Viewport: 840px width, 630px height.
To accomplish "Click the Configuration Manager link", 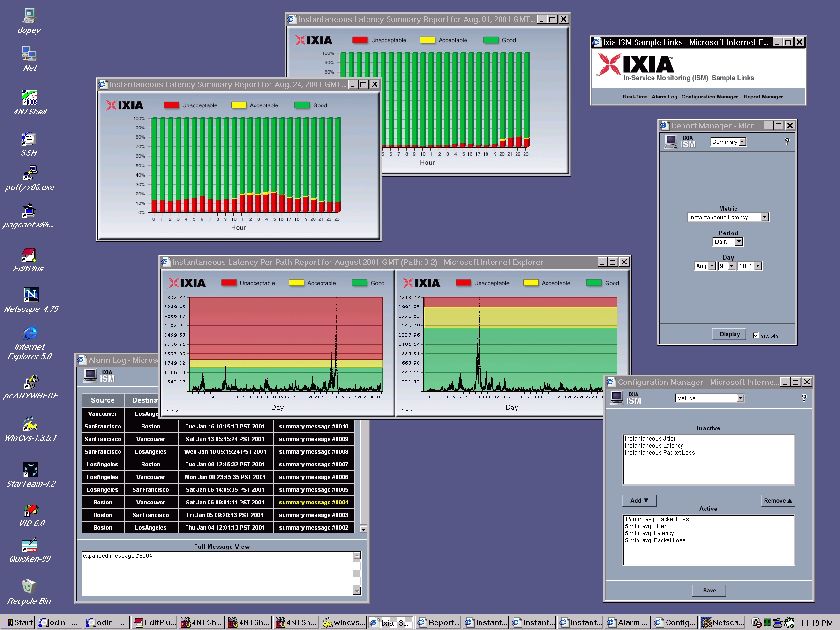I will [x=709, y=97].
